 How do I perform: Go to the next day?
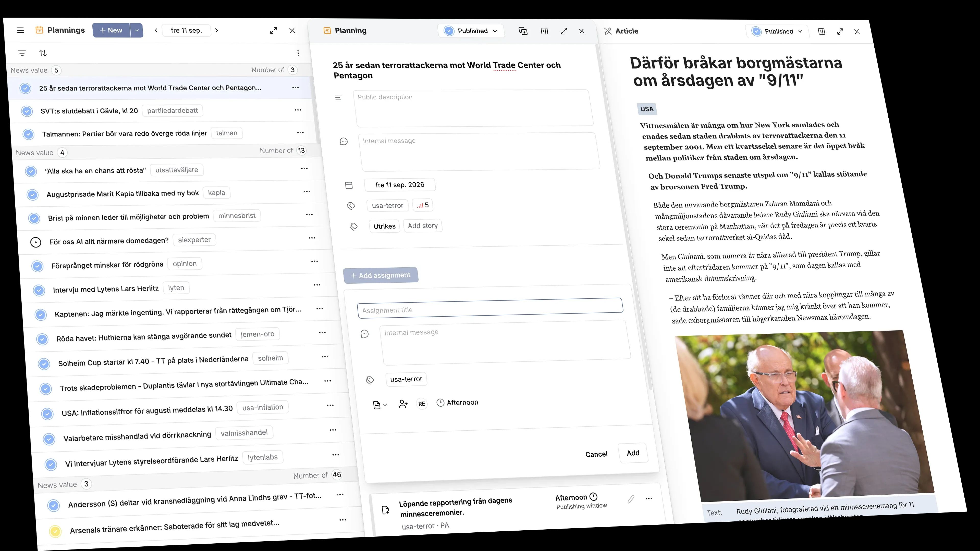click(x=217, y=30)
